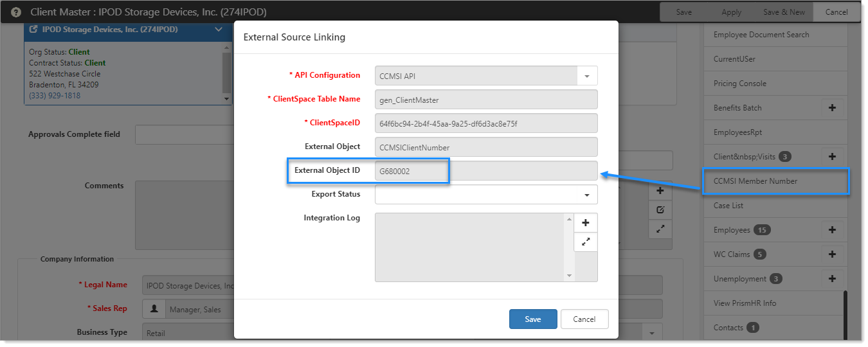The width and height of the screenshot is (868, 347).
Task: Click Cancel in External Source Linking dialog
Action: point(584,319)
